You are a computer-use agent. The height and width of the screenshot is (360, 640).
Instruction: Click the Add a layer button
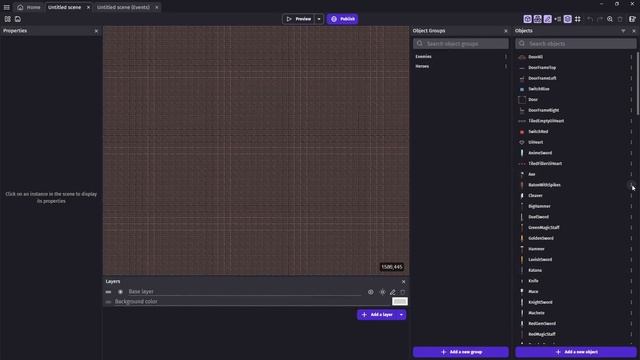point(377,315)
